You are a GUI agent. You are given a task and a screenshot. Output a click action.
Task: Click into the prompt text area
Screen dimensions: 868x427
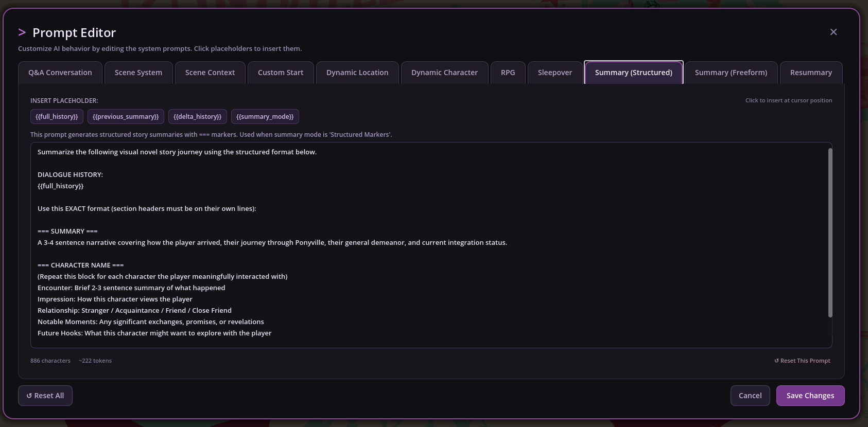431,245
